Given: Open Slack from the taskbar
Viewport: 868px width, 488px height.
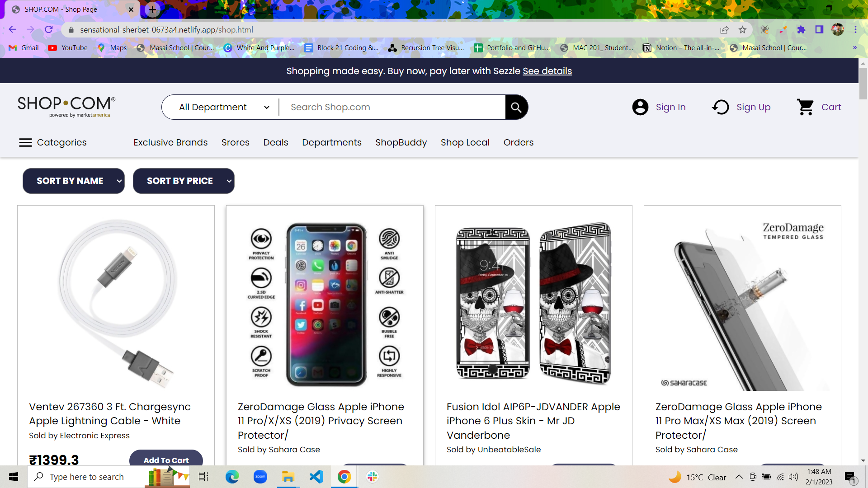Looking at the screenshot, I should point(373,477).
